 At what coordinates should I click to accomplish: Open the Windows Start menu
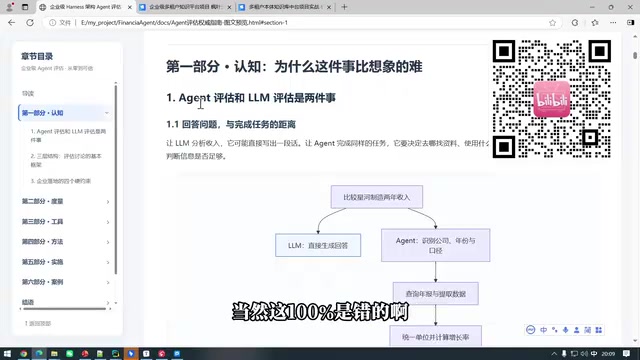tap(7, 353)
